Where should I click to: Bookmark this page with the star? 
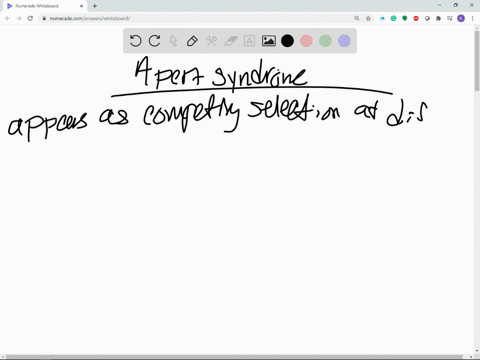click(x=368, y=18)
